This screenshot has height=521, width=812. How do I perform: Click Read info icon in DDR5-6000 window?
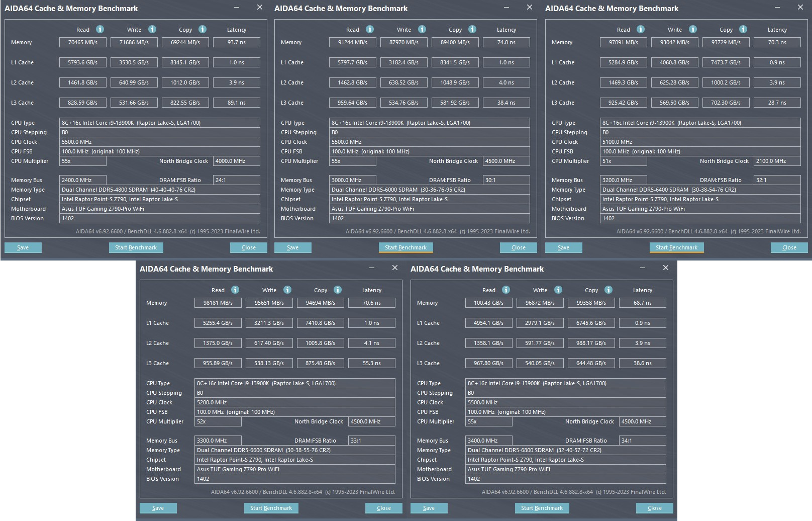point(370,29)
